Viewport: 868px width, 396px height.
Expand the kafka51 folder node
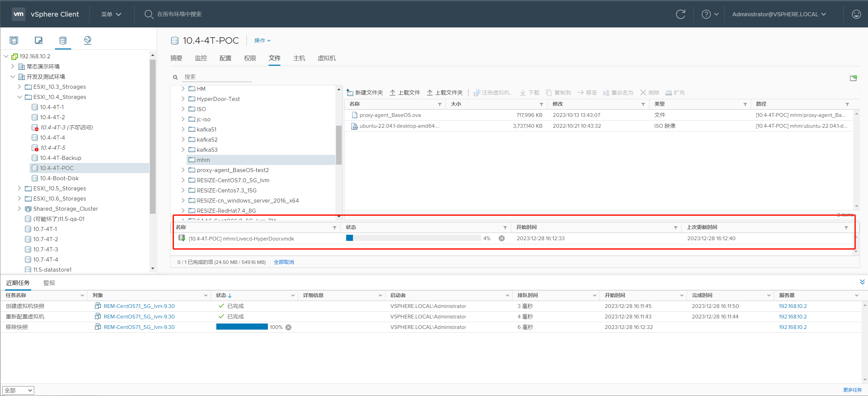[x=183, y=129]
